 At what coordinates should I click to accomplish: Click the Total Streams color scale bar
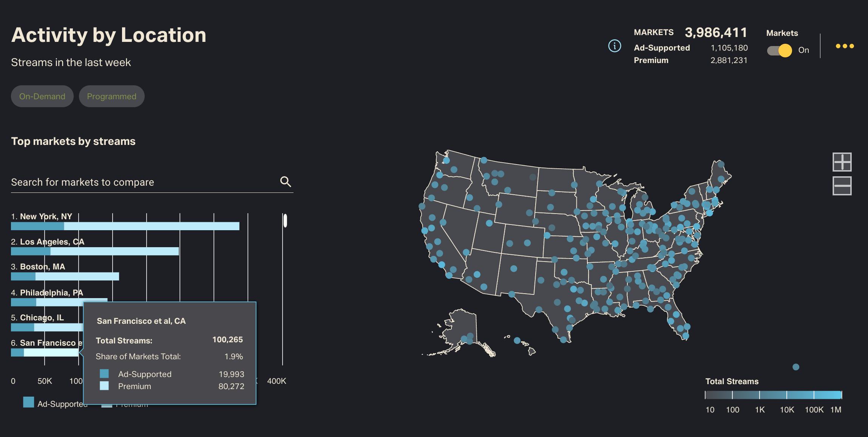pos(773,395)
